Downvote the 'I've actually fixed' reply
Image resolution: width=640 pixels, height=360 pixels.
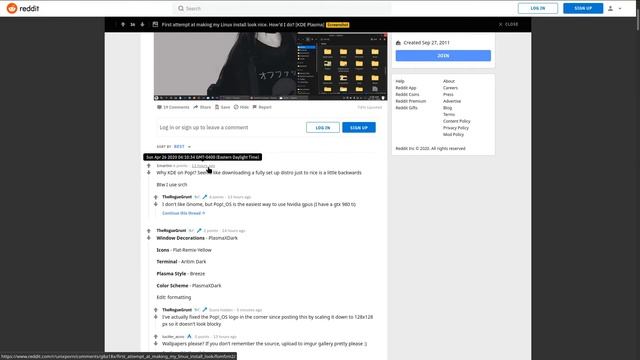[x=156, y=317]
